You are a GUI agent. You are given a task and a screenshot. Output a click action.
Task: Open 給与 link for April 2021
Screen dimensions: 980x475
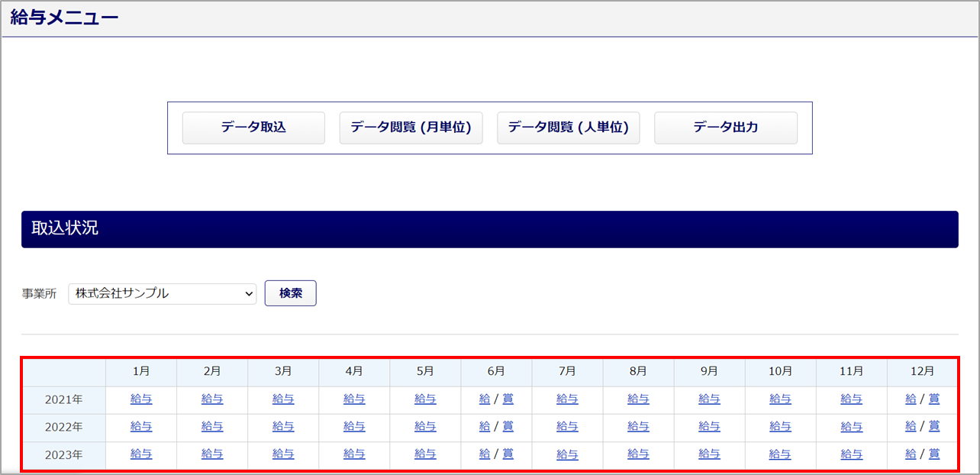(x=354, y=399)
